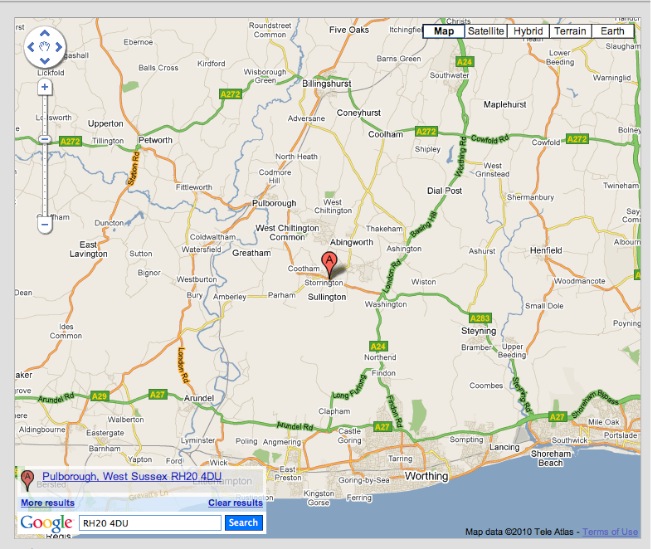Click the Billingshurst town label
651x549 pixels.
click(x=327, y=84)
